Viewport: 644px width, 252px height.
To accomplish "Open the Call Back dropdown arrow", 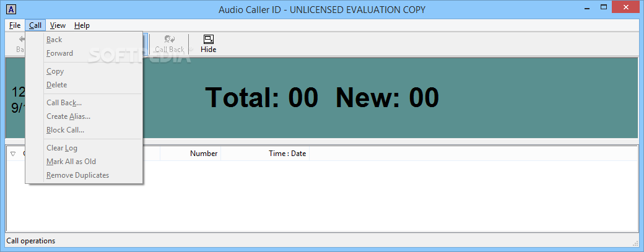I will click(190, 50).
